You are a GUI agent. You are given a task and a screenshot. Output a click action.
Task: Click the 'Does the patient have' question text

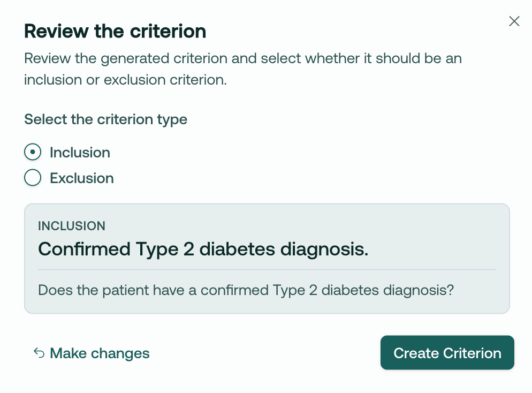click(x=246, y=290)
